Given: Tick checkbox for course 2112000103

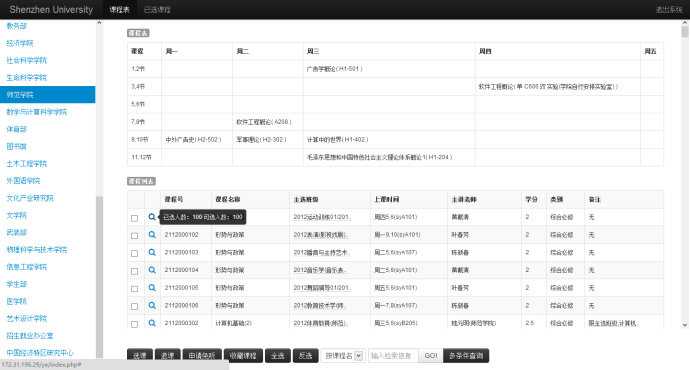Looking at the screenshot, I should [134, 253].
